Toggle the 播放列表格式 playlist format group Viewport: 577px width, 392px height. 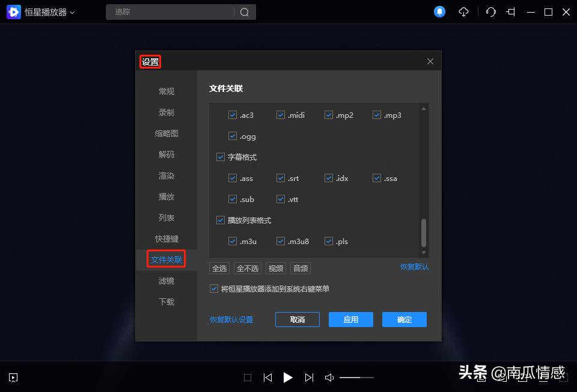(221, 220)
